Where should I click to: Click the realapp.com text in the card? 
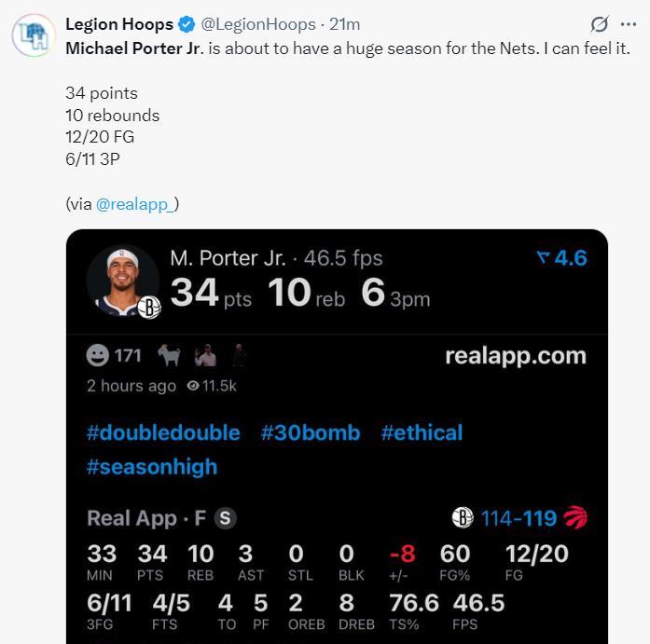pyautogui.click(x=516, y=355)
